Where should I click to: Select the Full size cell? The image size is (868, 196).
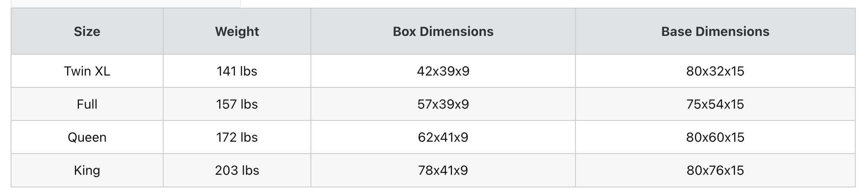coord(87,104)
